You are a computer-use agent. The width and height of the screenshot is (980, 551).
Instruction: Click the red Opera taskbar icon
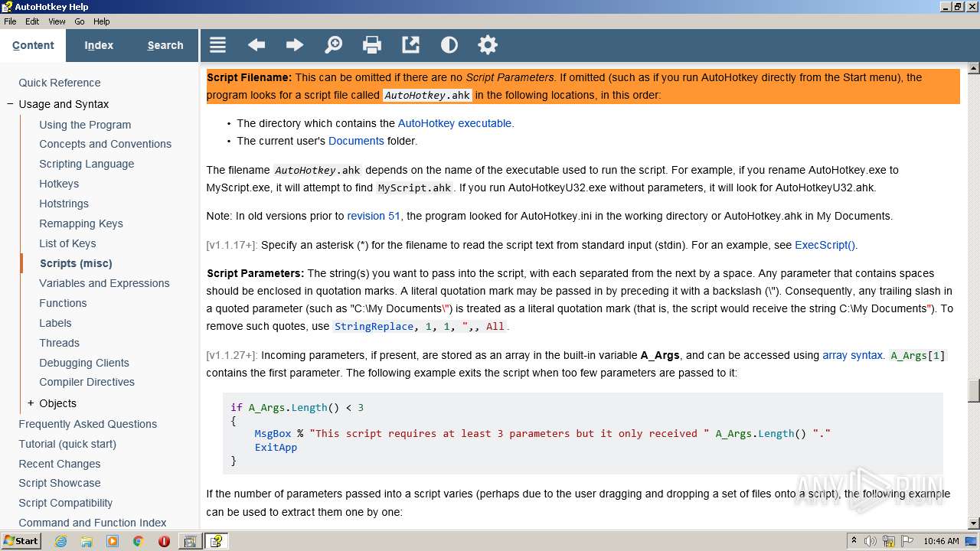(164, 541)
